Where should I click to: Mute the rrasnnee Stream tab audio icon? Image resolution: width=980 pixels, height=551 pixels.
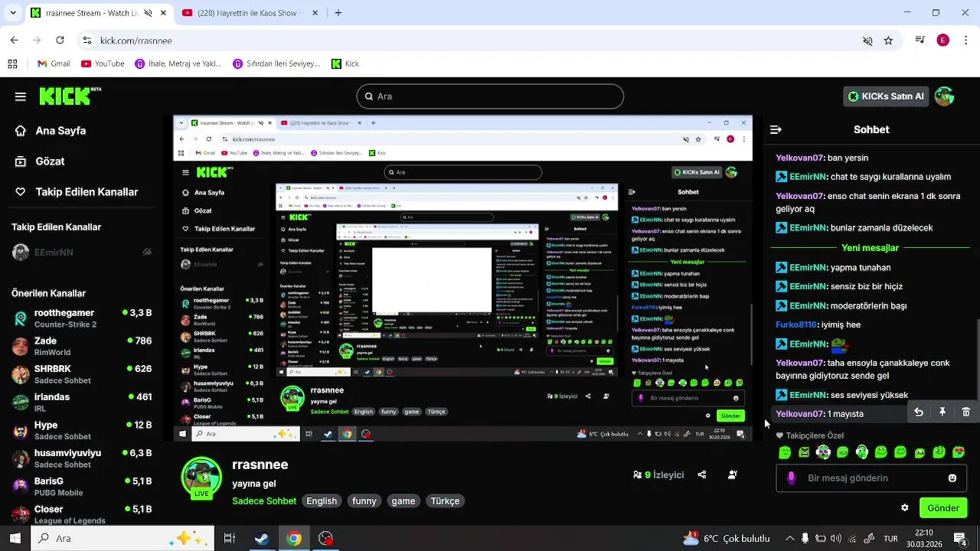(148, 13)
